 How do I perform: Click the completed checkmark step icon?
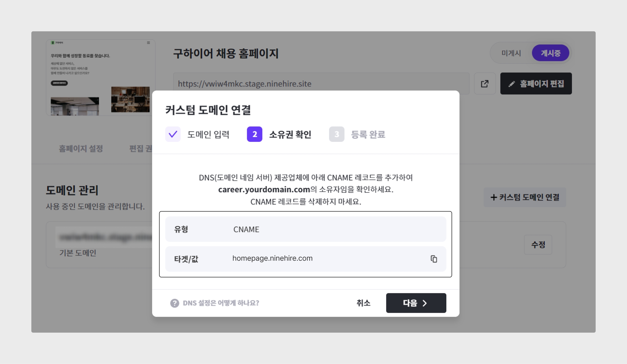173,134
